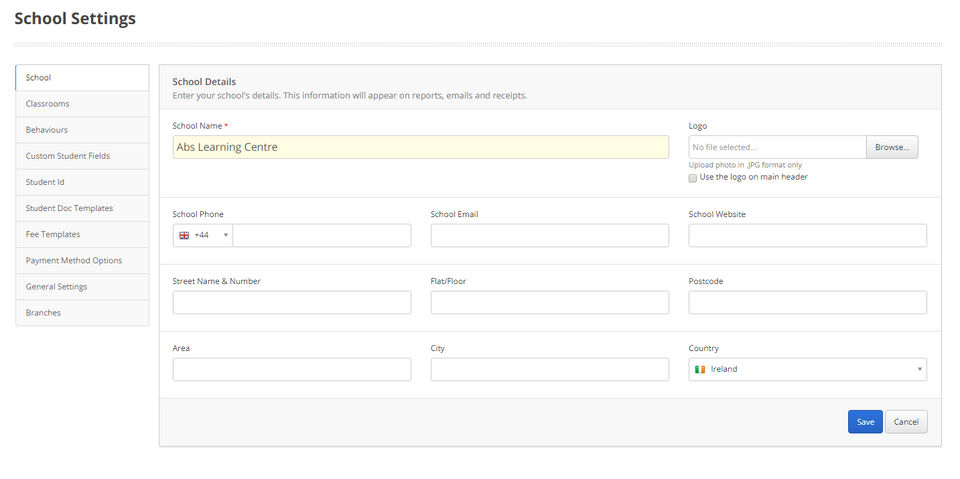Click the UK flag phone code icon
960x479 pixels.
tap(184, 235)
